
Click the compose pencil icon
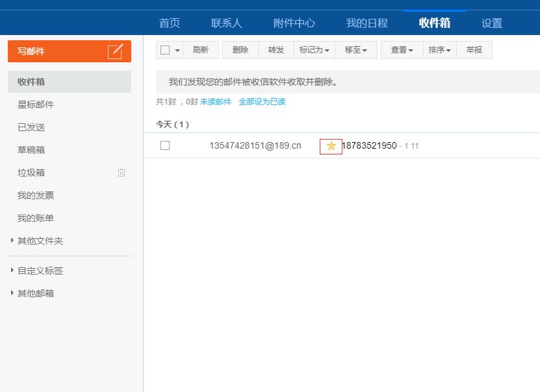pos(115,51)
